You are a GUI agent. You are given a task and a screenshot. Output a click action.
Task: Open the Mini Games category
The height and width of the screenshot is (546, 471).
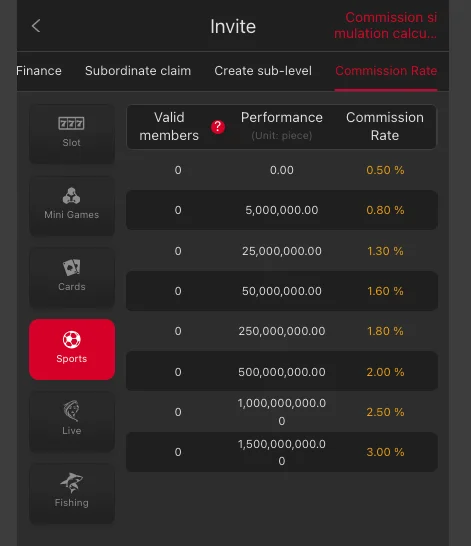pyautogui.click(x=72, y=205)
